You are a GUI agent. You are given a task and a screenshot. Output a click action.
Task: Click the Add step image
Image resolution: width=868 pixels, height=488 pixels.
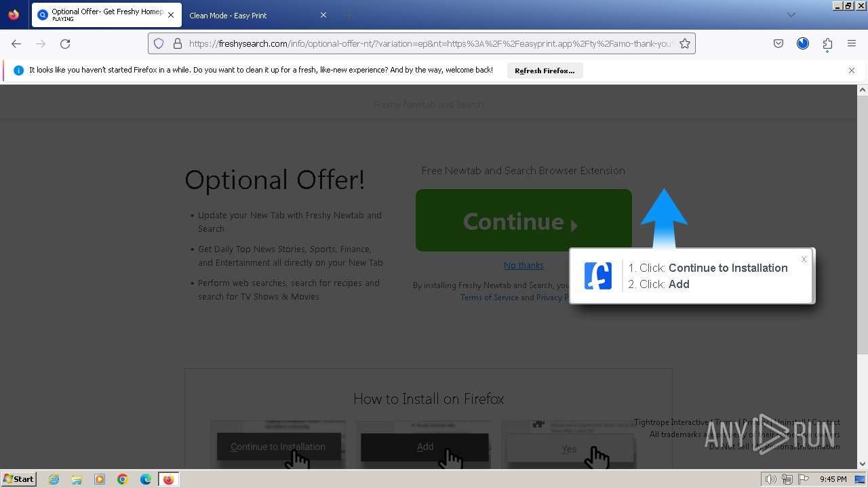tap(424, 446)
